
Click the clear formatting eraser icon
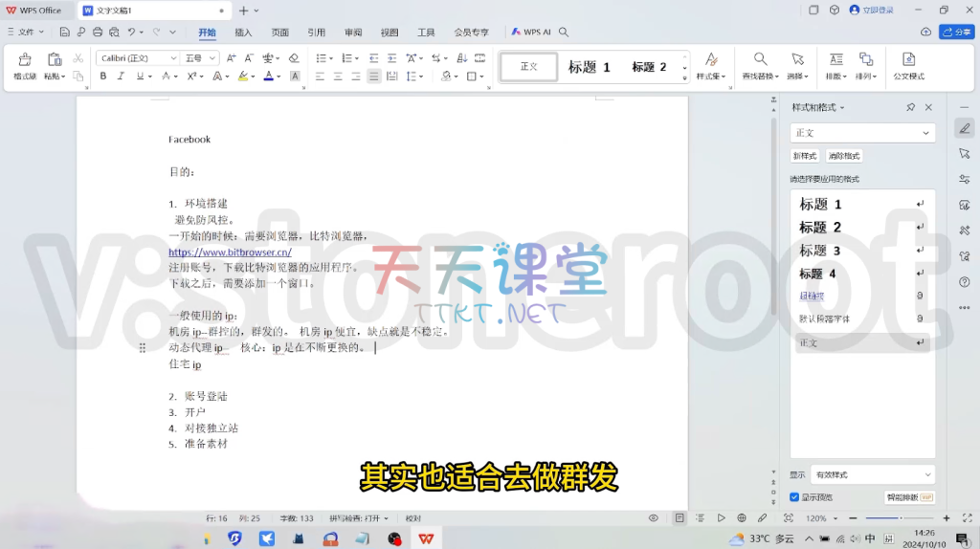coord(294,58)
